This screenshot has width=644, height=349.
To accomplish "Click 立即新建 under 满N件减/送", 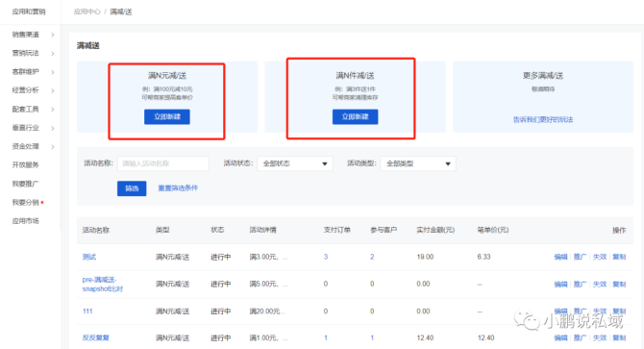I will 355,116.
